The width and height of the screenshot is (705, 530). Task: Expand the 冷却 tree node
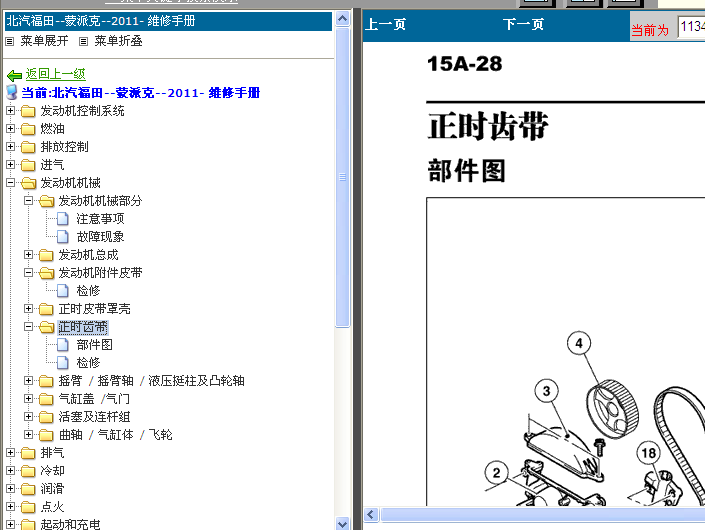[10, 470]
